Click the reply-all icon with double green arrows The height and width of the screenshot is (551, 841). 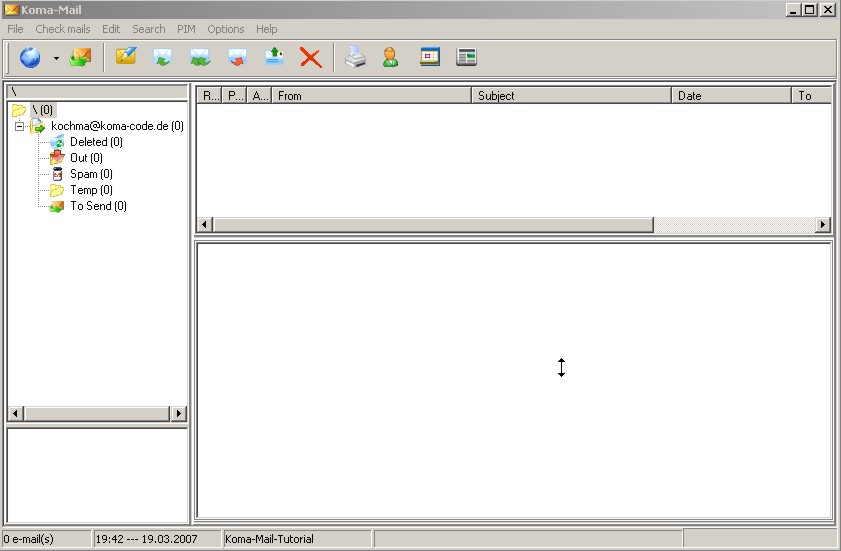pyautogui.click(x=200, y=57)
